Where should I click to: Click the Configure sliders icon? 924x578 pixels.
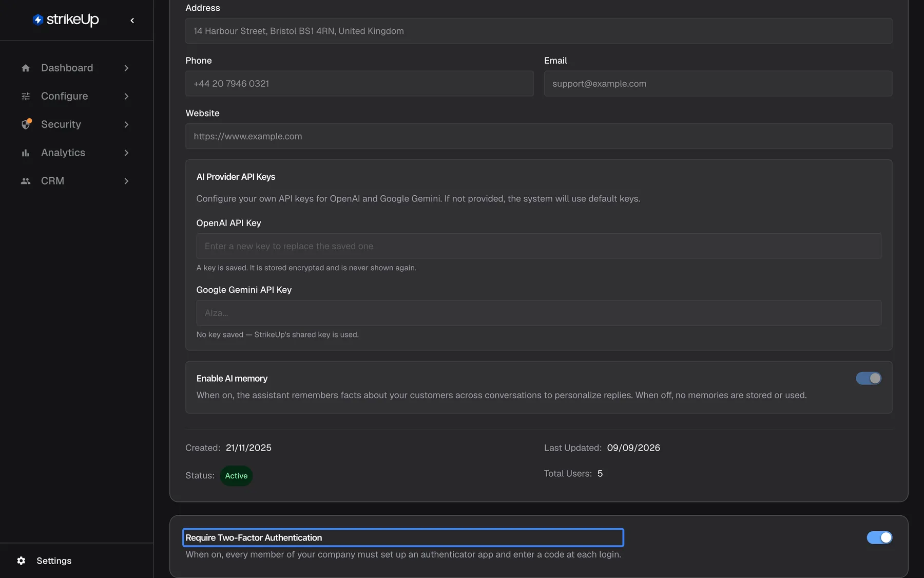point(26,96)
